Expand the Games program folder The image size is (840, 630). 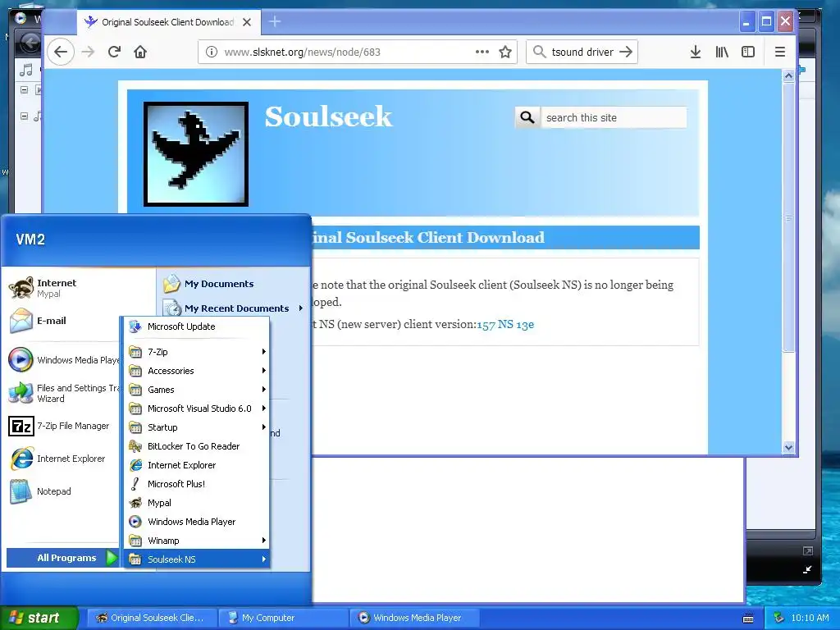pos(197,390)
